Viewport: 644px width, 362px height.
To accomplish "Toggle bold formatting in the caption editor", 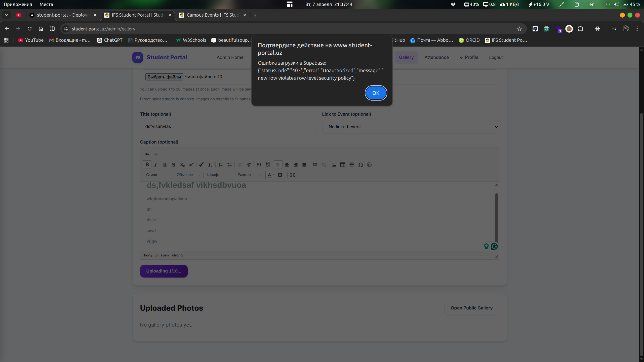I will (x=147, y=165).
